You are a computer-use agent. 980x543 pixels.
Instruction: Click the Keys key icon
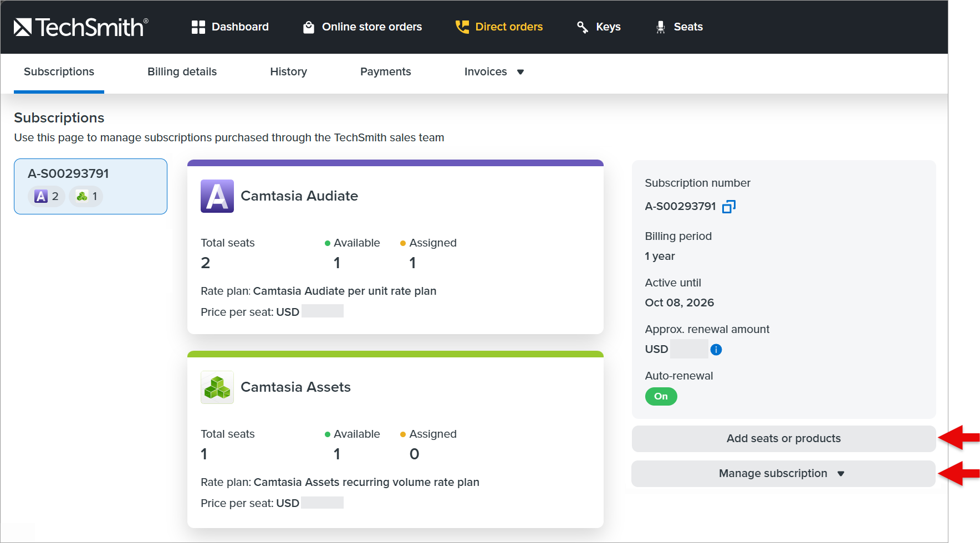click(583, 27)
